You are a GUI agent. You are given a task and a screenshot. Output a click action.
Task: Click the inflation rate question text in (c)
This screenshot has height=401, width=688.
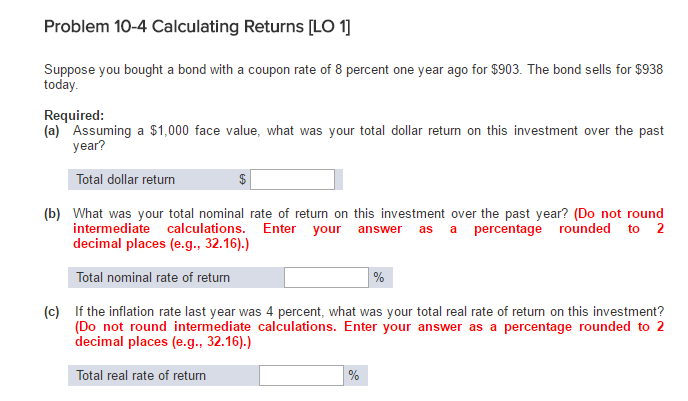tap(369, 311)
